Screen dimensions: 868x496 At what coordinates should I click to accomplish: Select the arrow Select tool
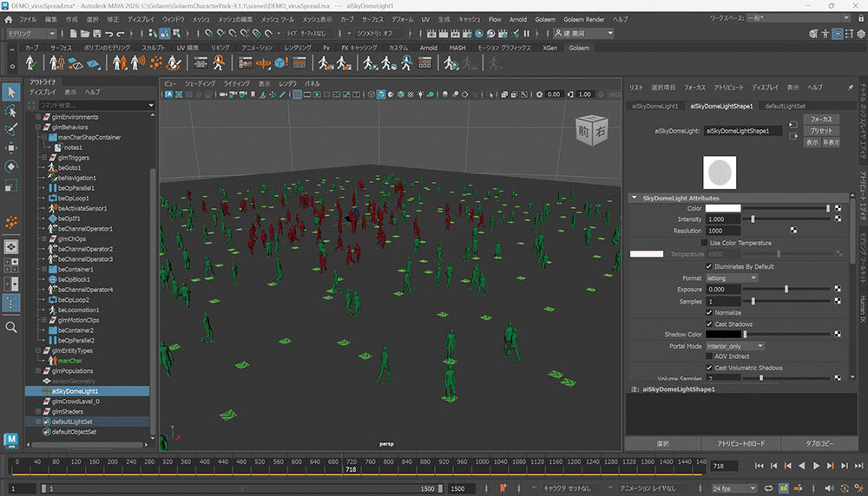click(x=11, y=92)
